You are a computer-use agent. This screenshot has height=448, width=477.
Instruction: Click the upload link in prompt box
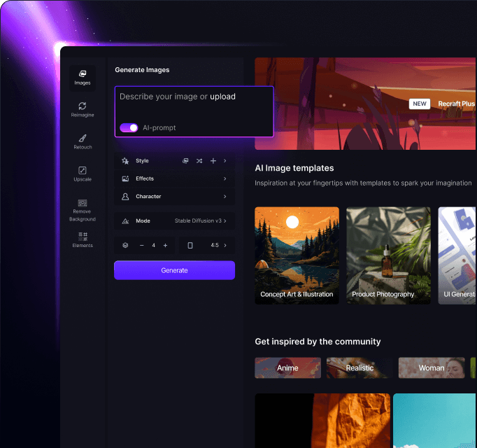coord(222,97)
